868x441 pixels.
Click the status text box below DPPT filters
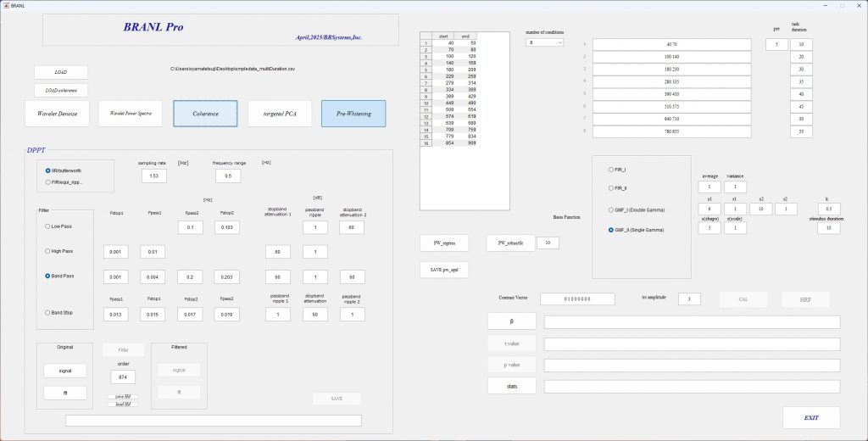point(214,421)
